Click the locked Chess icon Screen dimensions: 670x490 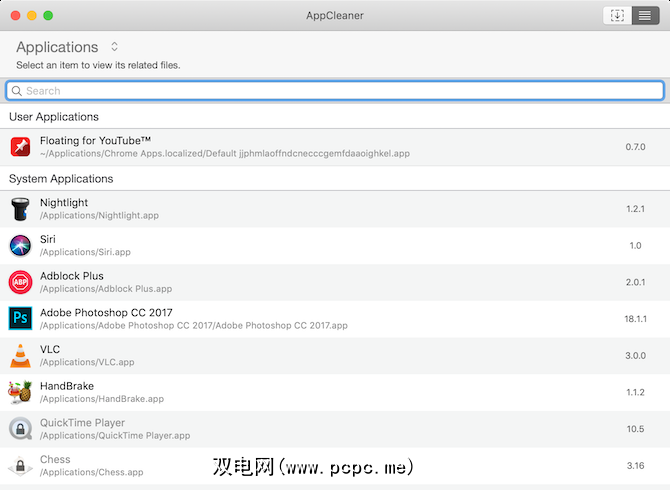point(20,466)
